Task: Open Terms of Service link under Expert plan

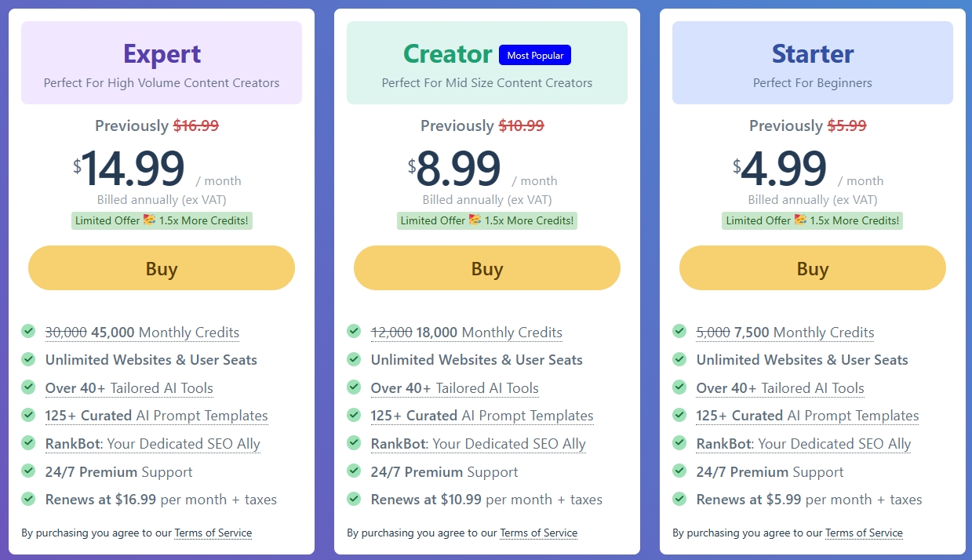Action: tap(213, 533)
